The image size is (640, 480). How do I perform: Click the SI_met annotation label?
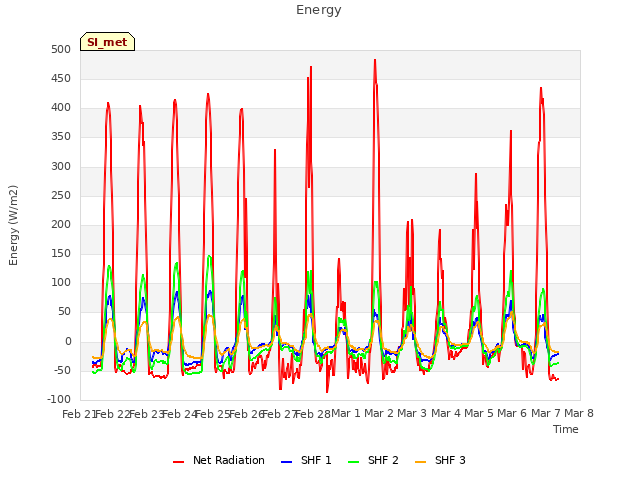pyautogui.click(x=107, y=42)
